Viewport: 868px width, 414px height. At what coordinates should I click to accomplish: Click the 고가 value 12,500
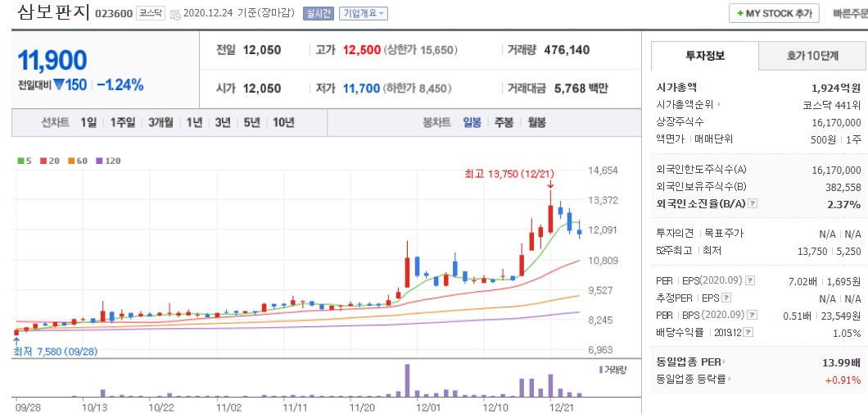(361, 50)
